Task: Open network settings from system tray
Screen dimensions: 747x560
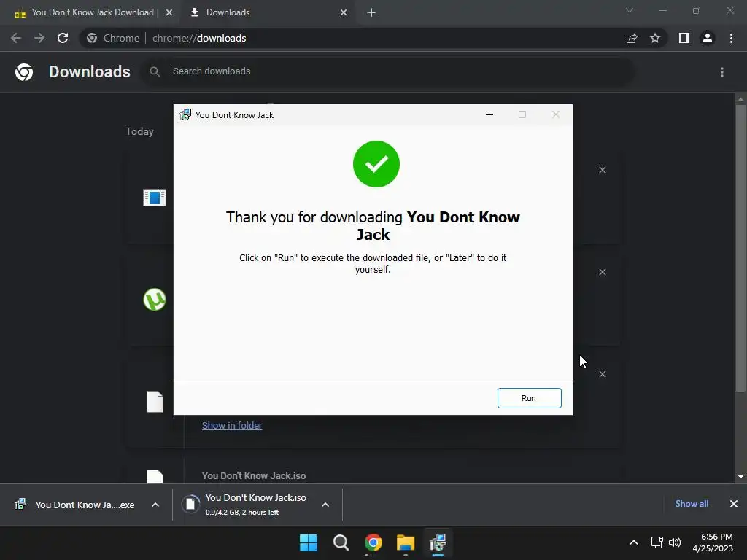Action: 657,542
